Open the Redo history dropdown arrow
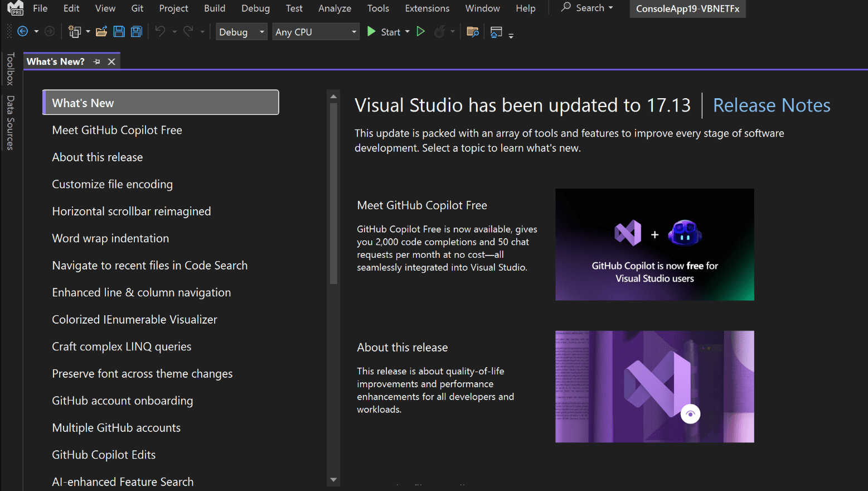Screen dimensions: 868x491 (202, 32)
